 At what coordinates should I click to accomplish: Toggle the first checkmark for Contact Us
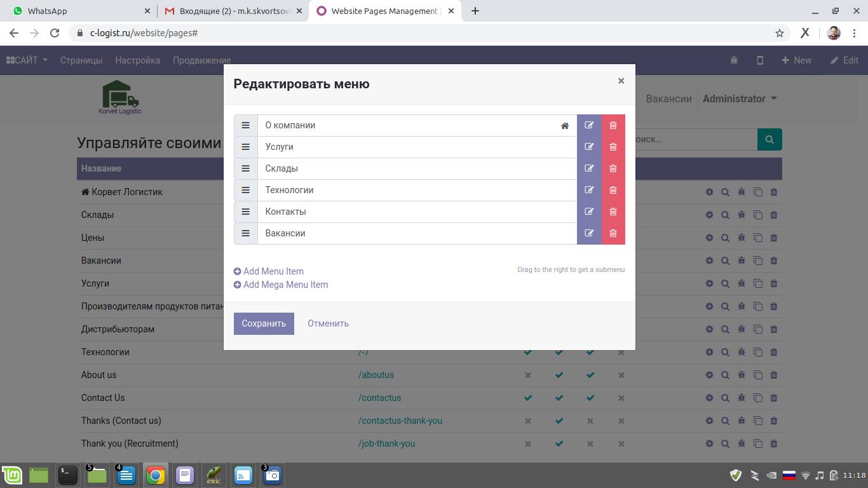point(527,398)
